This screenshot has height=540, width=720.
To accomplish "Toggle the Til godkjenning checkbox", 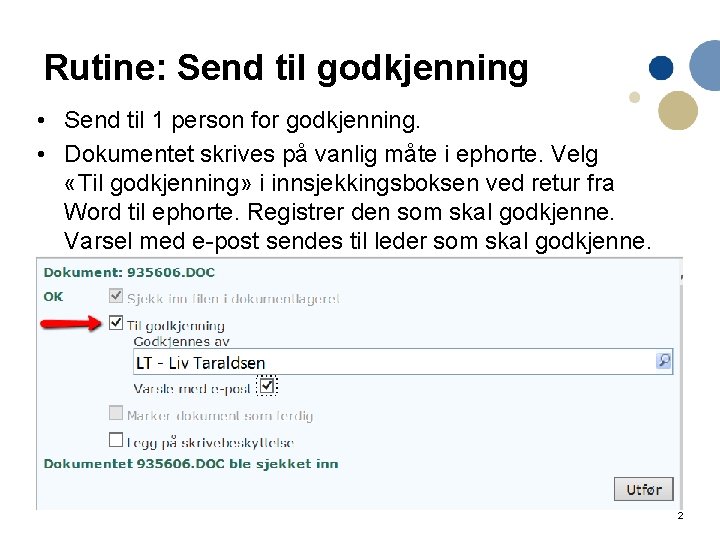I will (x=116, y=323).
